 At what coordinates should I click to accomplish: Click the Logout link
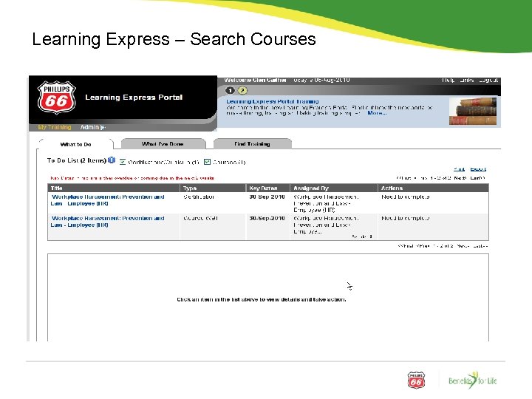pos(488,80)
